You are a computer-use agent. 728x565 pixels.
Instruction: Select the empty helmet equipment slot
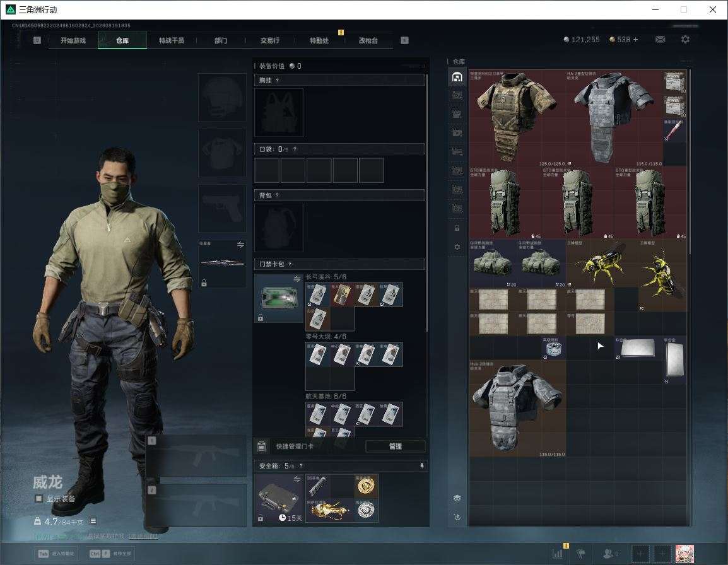(x=222, y=97)
